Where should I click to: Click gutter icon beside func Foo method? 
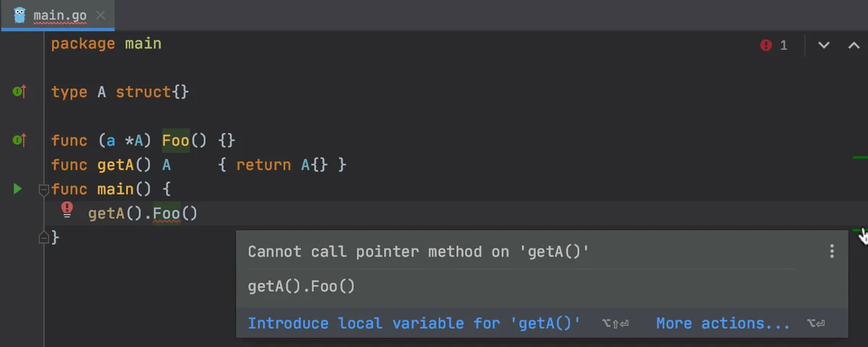(20, 140)
